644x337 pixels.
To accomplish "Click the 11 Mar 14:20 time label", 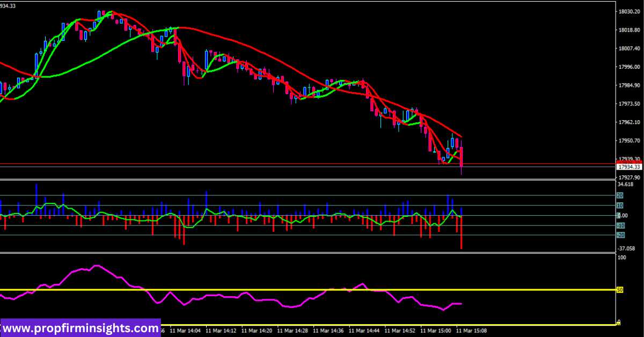I will [257, 331].
